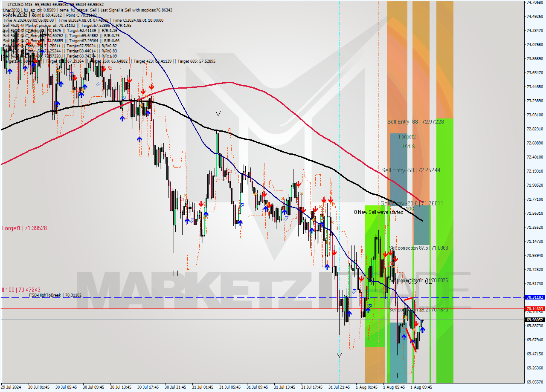Click the 73.03100 price axis label
The width and height of the screenshot is (546, 392).
534,115
